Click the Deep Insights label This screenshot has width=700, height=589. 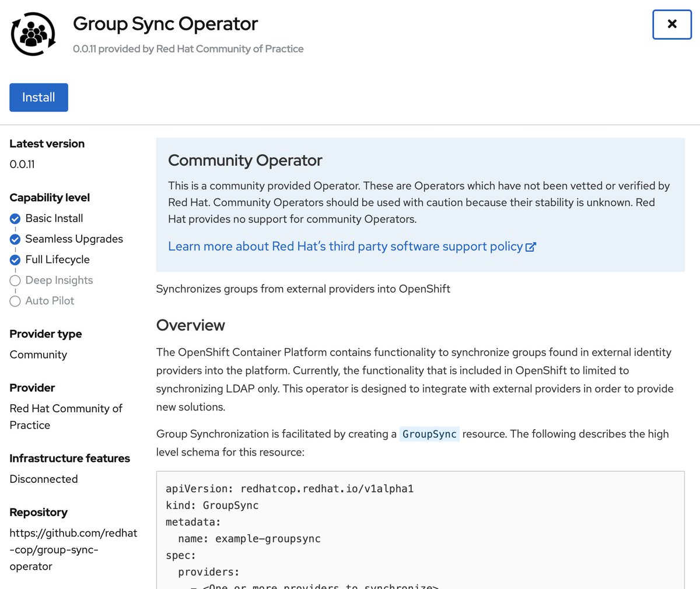pos(59,280)
